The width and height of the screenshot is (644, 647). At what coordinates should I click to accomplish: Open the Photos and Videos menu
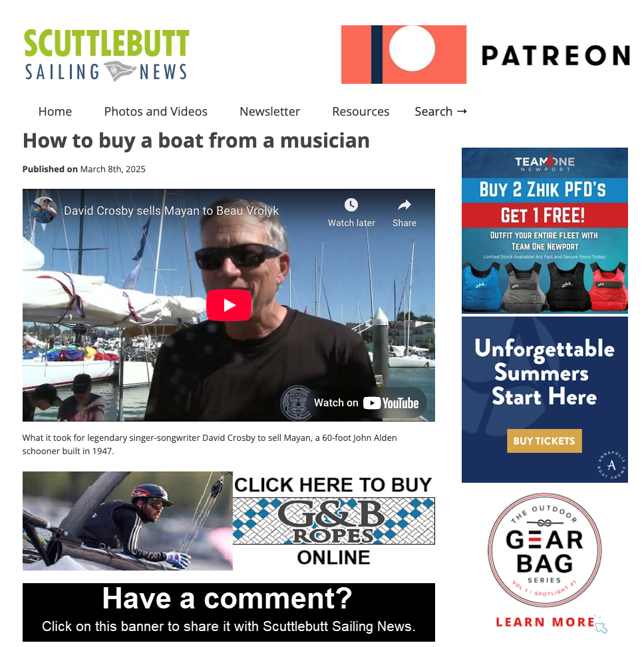pos(156,112)
